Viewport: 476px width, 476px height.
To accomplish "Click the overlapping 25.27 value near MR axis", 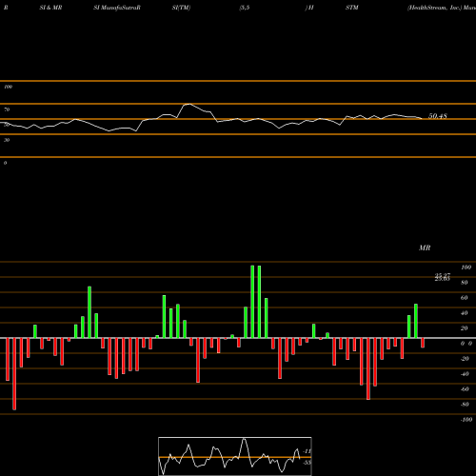I will point(443,275).
